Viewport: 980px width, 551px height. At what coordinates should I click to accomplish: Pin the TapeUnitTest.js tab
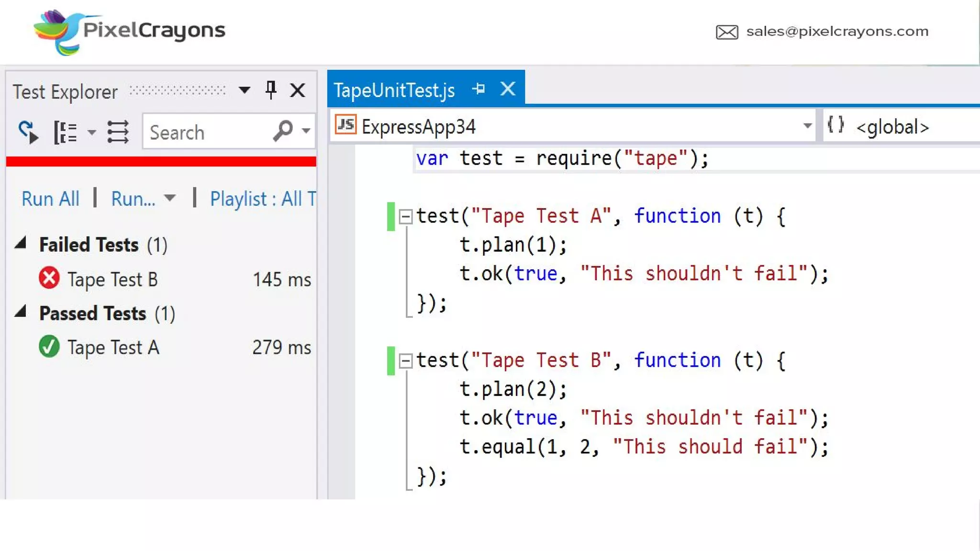[479, 89]
